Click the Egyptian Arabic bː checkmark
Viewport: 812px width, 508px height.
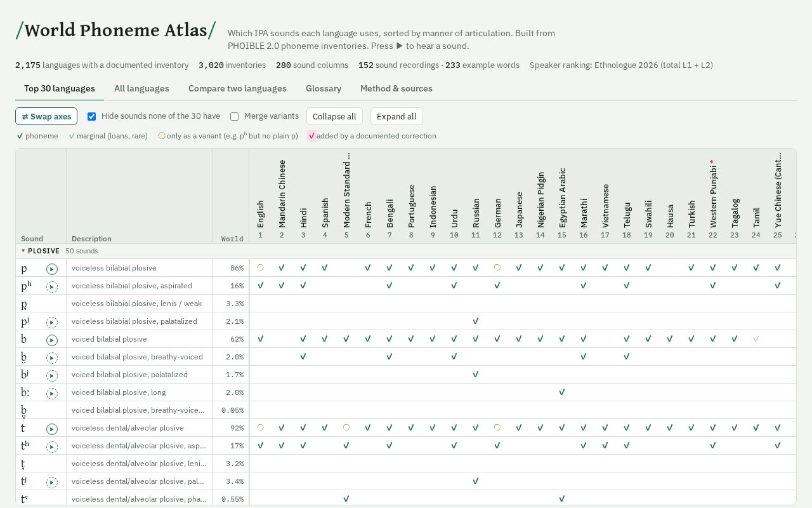(x=562, y=392)
